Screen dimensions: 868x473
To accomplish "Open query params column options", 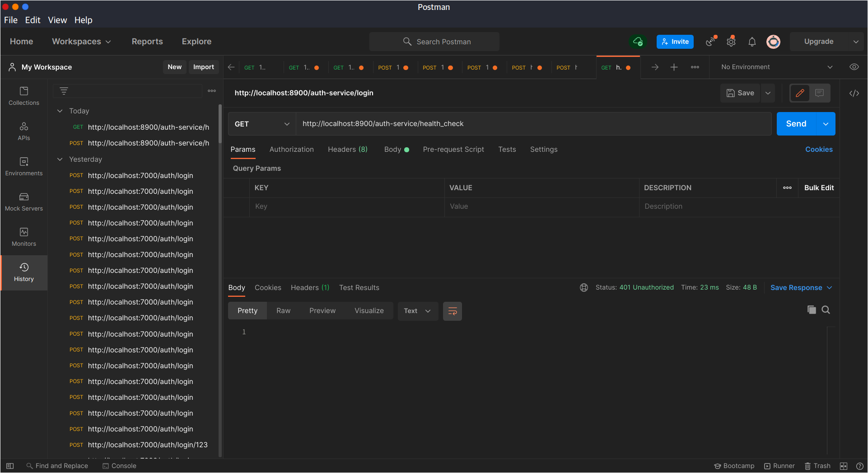I will tap(788, 188).
